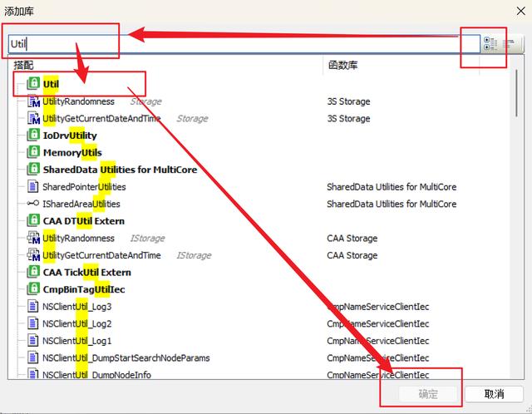532x414 pixels.
Task: Click 3S Storage UtilityRandomness method icon
Action: 33,101
